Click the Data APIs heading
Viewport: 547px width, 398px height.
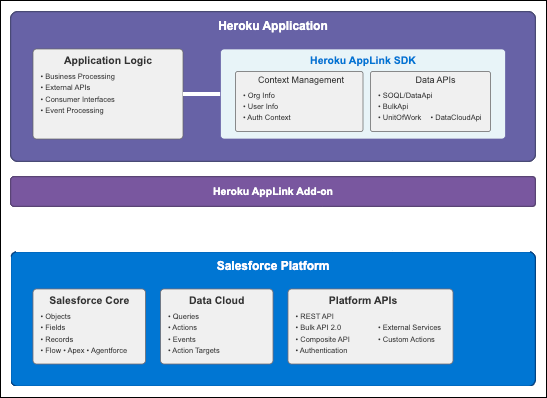pos(435,80)
